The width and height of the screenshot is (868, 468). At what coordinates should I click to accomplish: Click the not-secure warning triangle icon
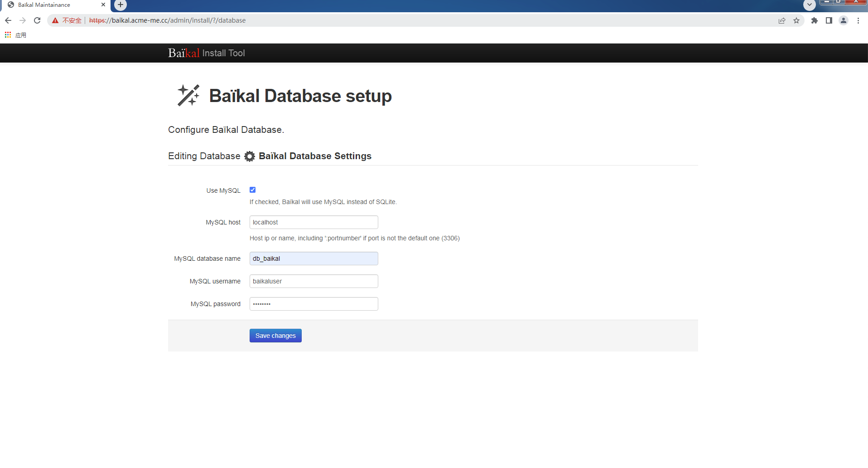(55, 20)
